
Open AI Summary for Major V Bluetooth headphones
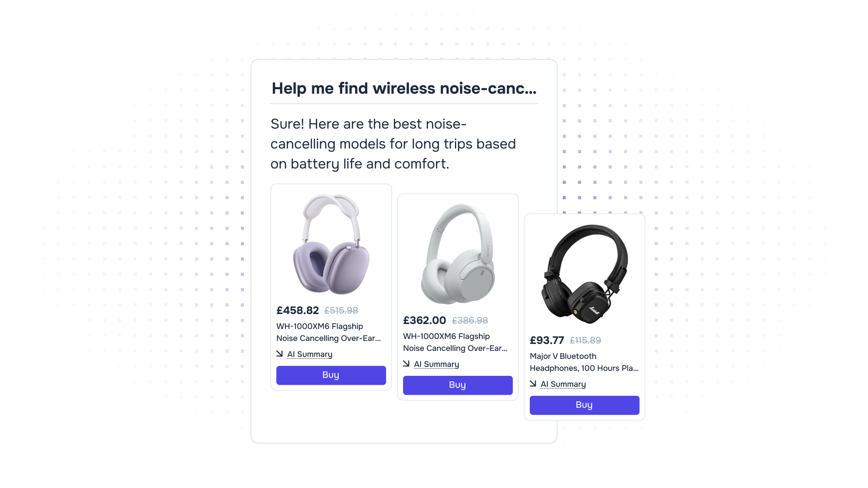coord(563,384)
